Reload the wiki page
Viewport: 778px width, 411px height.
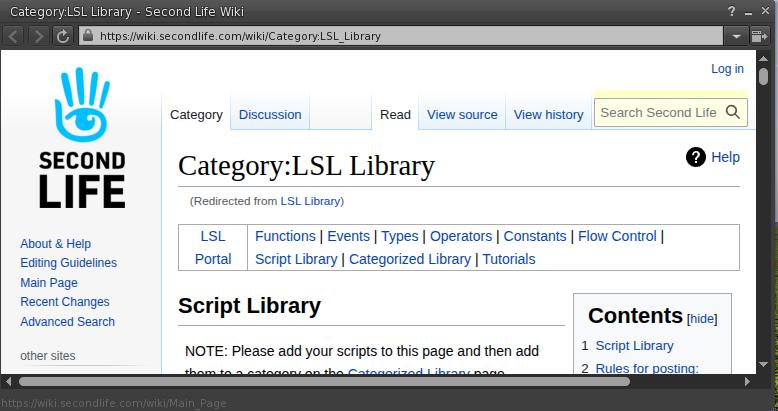63,36
